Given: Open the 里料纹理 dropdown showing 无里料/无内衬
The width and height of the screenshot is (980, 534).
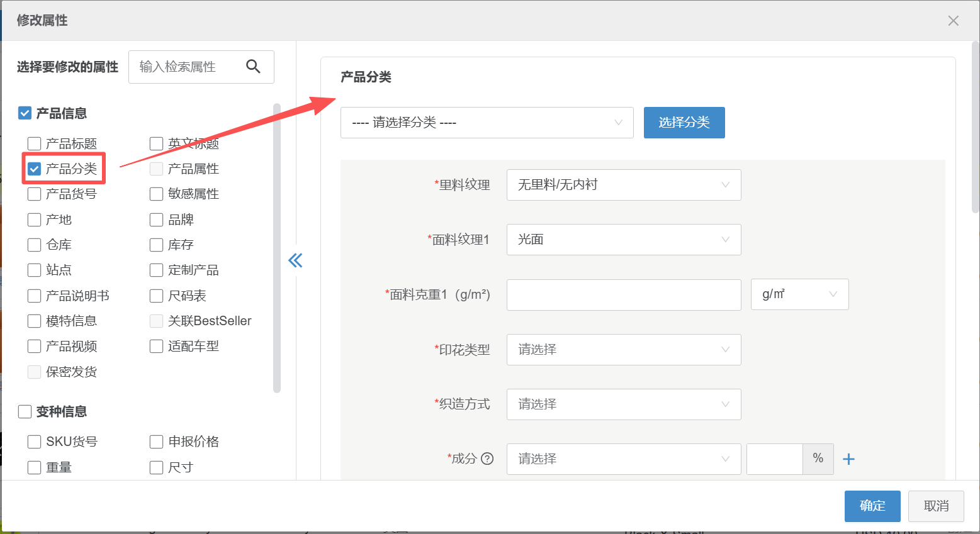Looking at the screenshot, I should (623, 184).
